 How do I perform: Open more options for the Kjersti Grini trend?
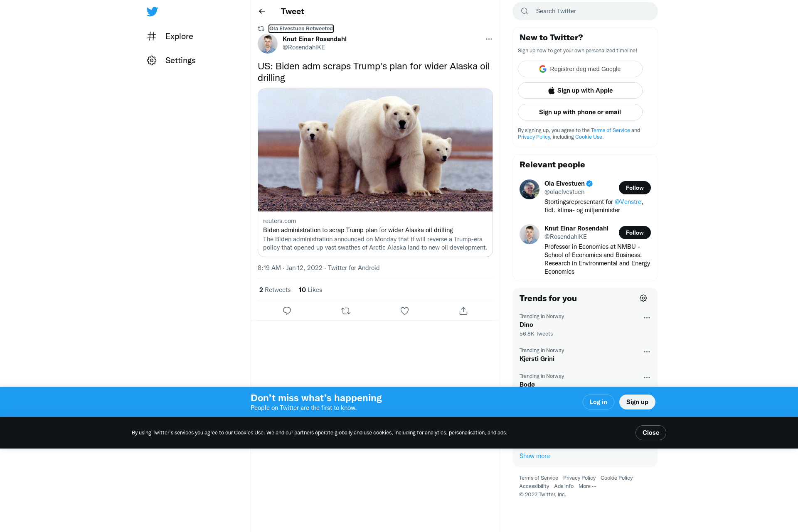click(x=647, y=352)
